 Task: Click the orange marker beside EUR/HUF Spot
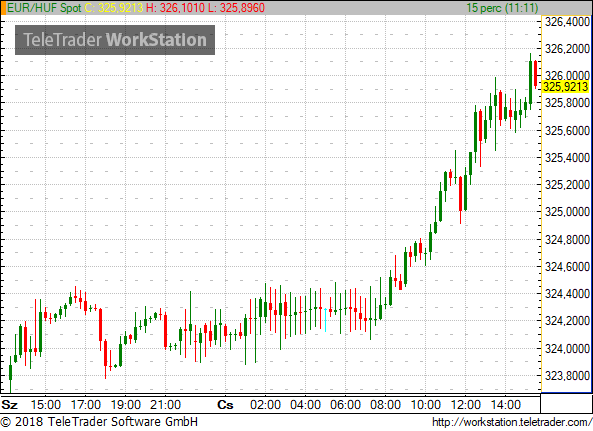pos(3,8)
